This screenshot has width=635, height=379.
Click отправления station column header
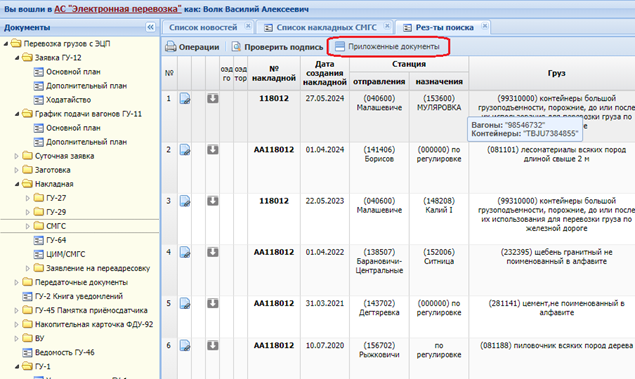379,81
